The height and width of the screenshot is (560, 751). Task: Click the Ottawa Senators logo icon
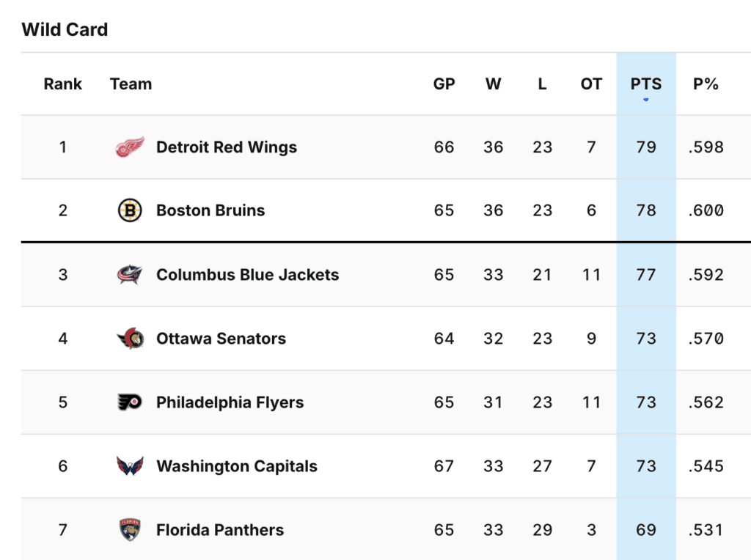pyautogui.click(x=130, y=339)
